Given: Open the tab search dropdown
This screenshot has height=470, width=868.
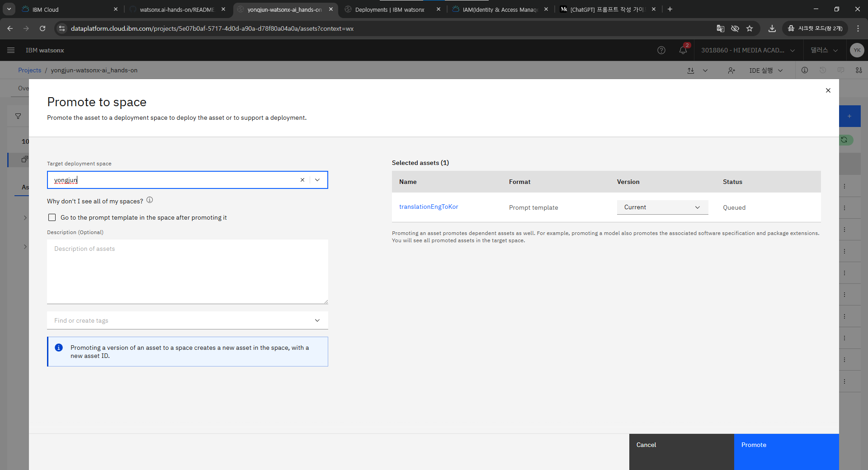Looking at the screenshot, I should point(9,9).
